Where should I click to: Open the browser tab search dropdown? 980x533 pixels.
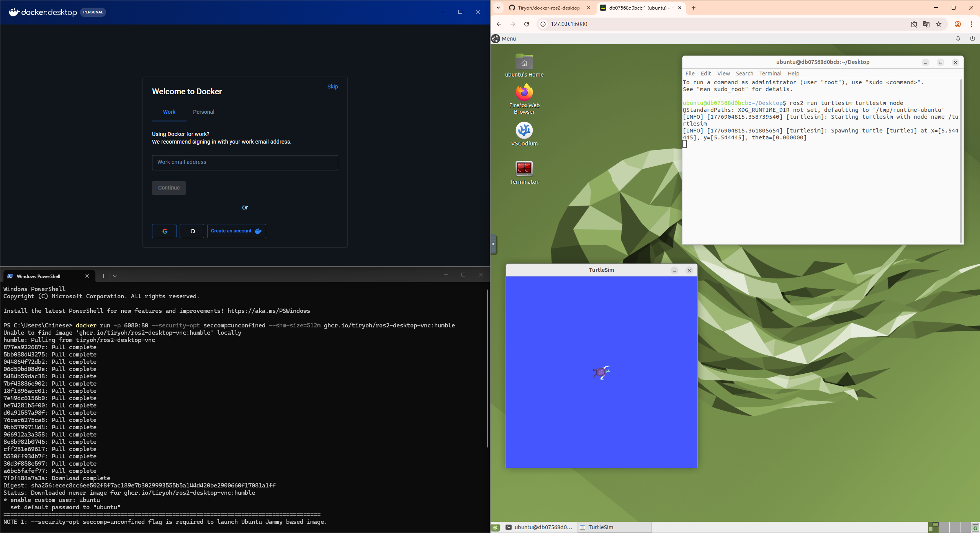pyautogui.click(x=498, y=8)
